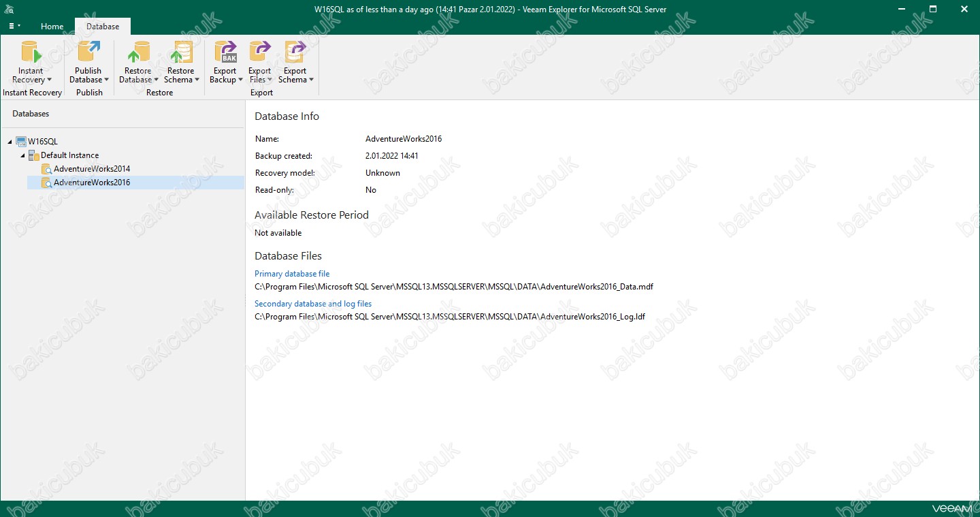The image size is (980, 517).
Task: Click the Veeam Explorer title bar app icon
Action: [x=9, y=9]
